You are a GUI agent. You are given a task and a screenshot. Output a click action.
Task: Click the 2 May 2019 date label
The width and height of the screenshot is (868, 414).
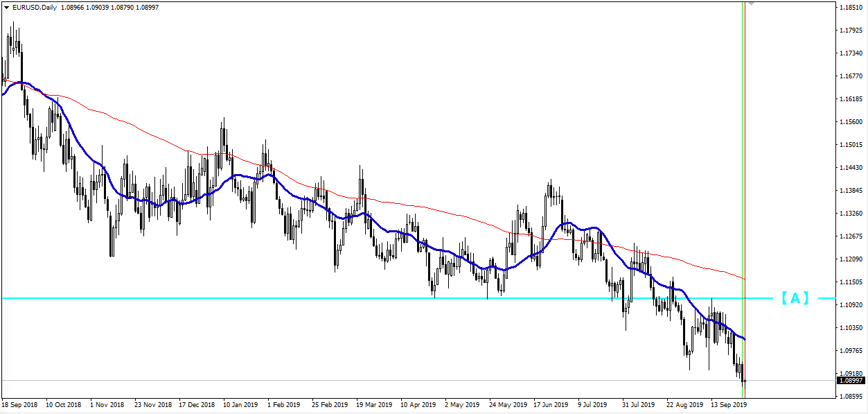click(x=462, y=404)
